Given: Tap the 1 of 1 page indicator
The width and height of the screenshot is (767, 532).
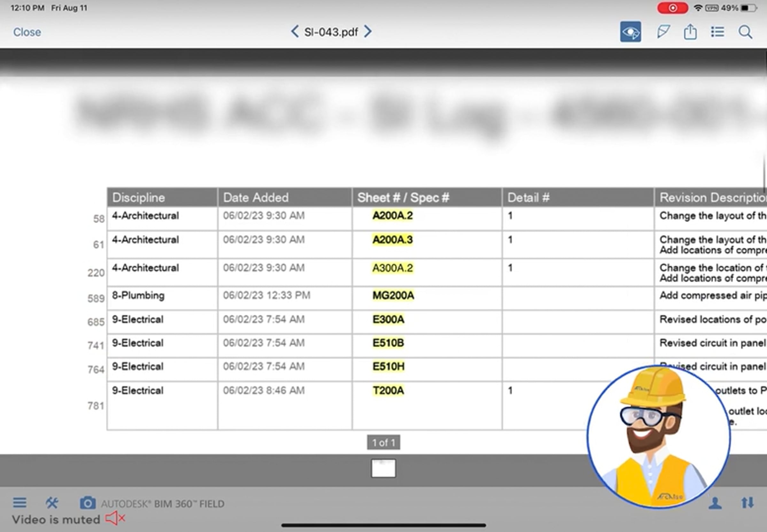Looking at the screenshot, I should pos(384,442).
